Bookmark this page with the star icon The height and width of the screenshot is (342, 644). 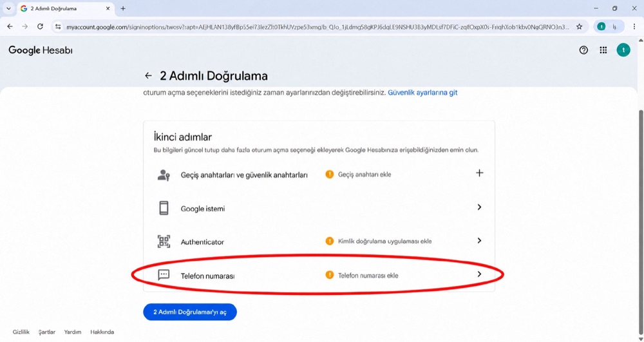pyautogui.click(x=579, y=26)
